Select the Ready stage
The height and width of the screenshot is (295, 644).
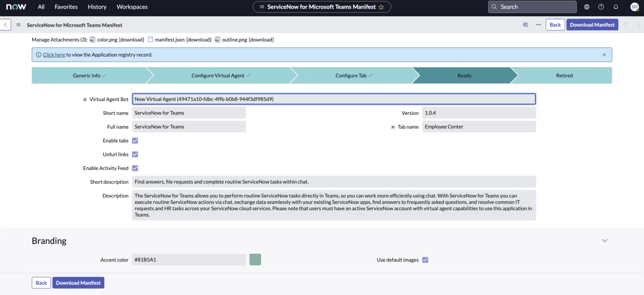tap(464, 75)
